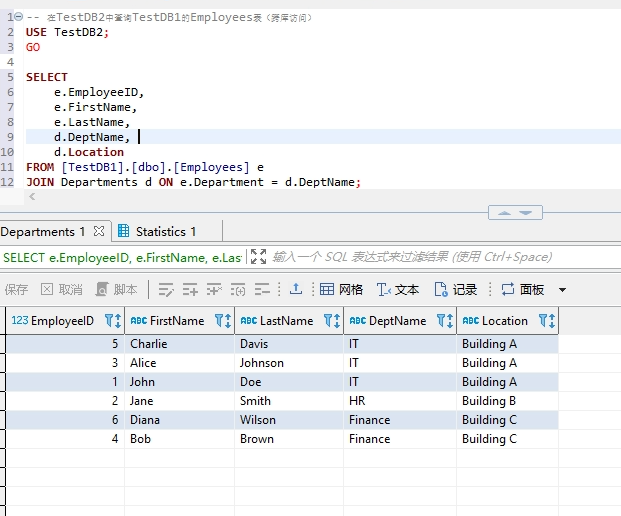Screen dimensions: 621x516
Task: Open the Location column filter icon
Action: [543, 320]
